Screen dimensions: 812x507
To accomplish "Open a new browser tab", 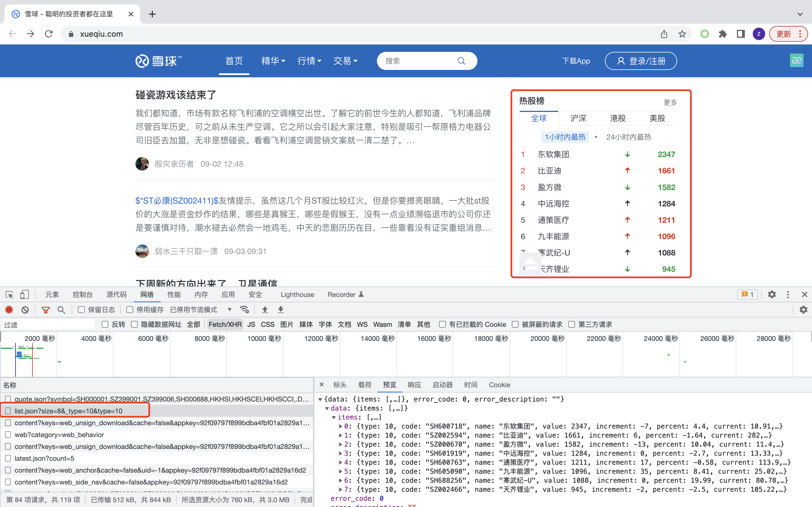I will point(152,14).
